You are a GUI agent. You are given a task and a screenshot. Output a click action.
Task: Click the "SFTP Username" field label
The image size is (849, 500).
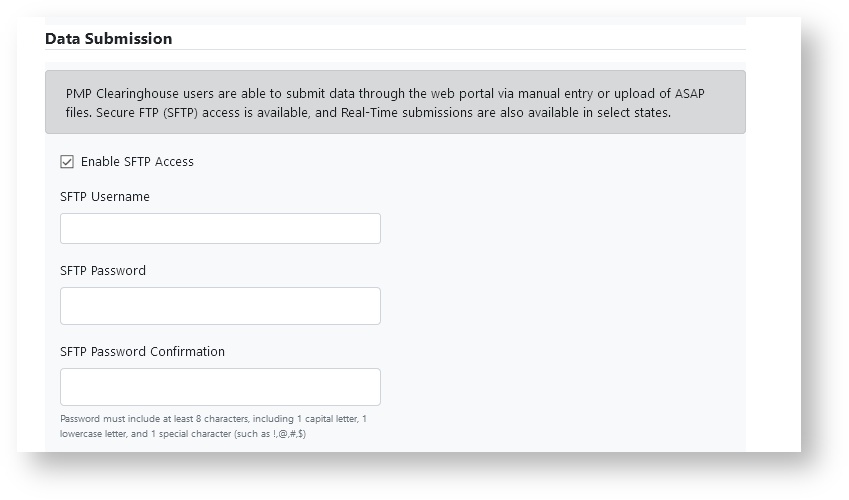pyautogui.click(x=105, y=197)
